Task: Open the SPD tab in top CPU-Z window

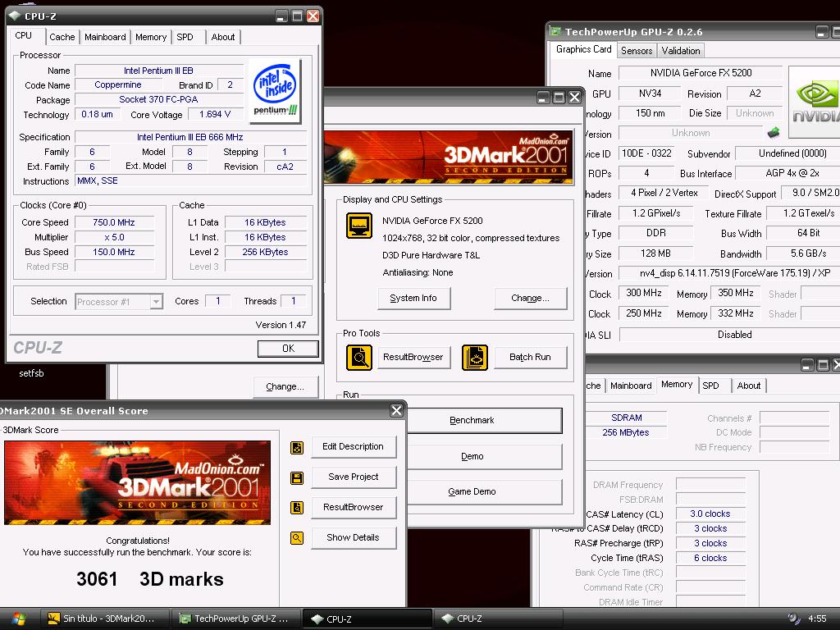Action: 185,37
